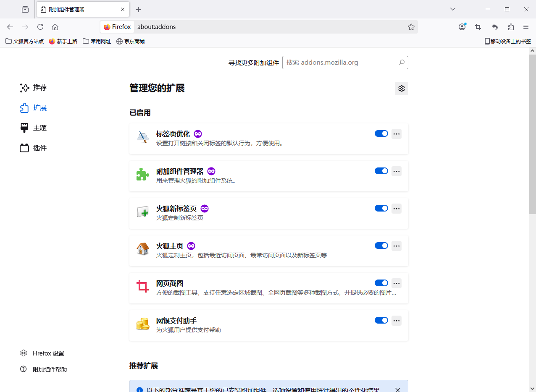Select the 推荐 sidebar category
This screenshot has width=536, height=392.
tap(33, 88)
